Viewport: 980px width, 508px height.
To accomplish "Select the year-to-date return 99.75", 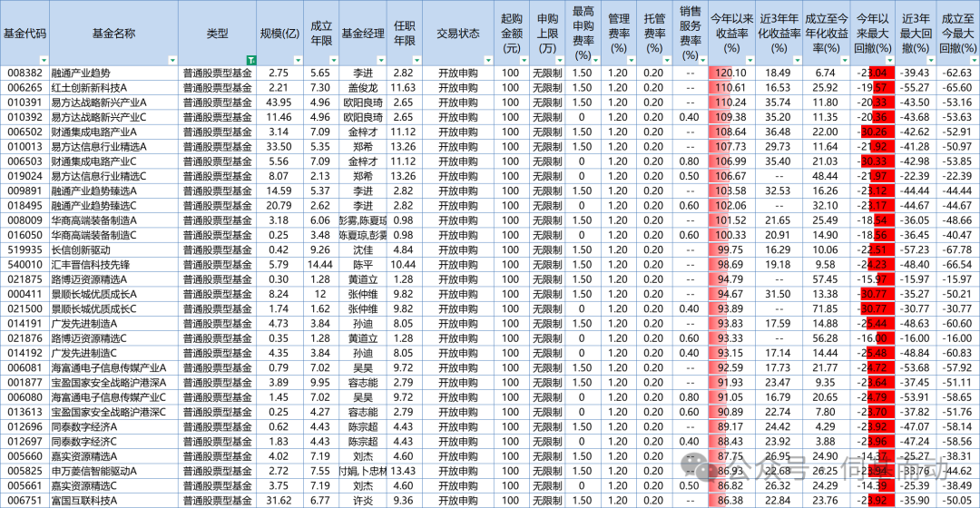I will tap(731, 250).
